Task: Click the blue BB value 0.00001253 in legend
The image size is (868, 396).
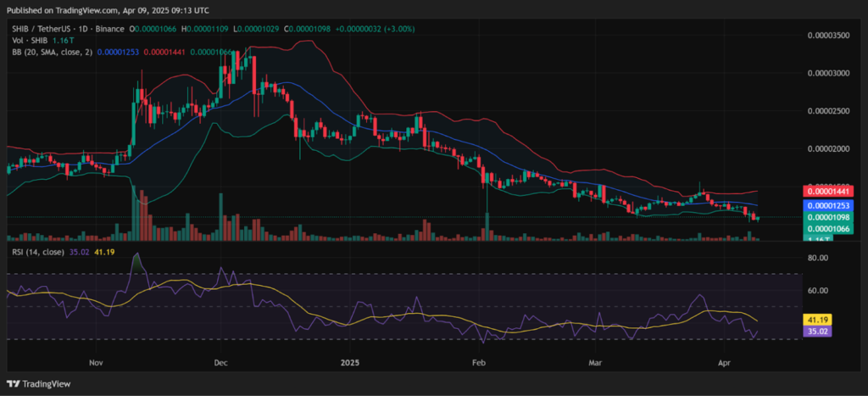Action: click(x=121, y=51)
